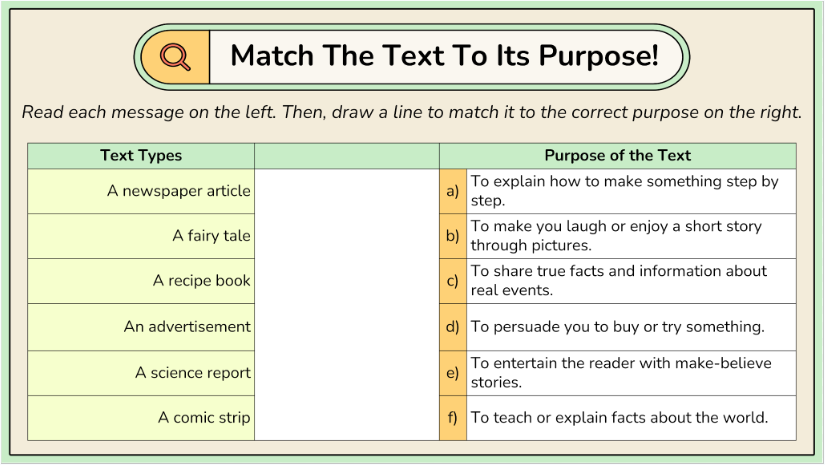Image resolution: width=825 pixels, height=465 pixels.
Task: Select purpose 'To teach or explain facts about the world'
Action: click(619, 418)
